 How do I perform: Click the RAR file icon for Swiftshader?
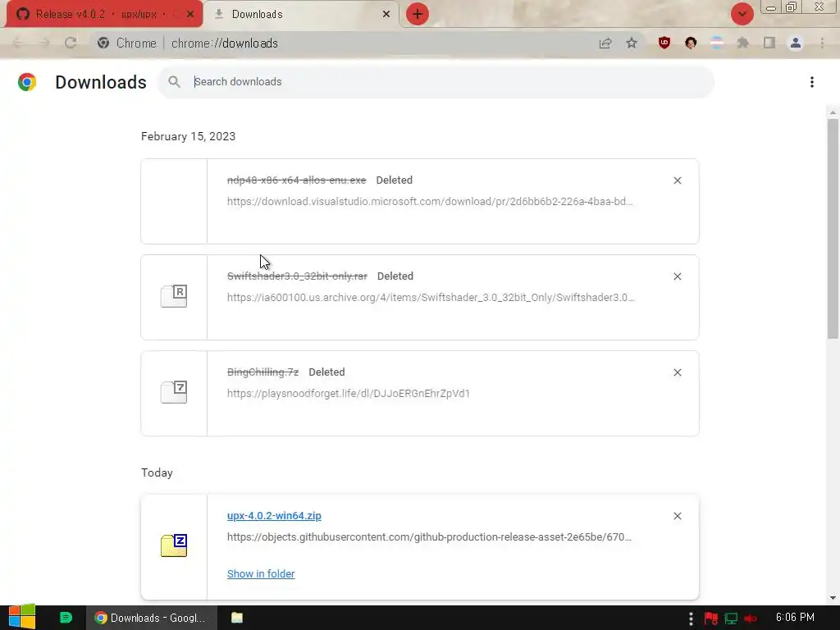tap(174, 295)
